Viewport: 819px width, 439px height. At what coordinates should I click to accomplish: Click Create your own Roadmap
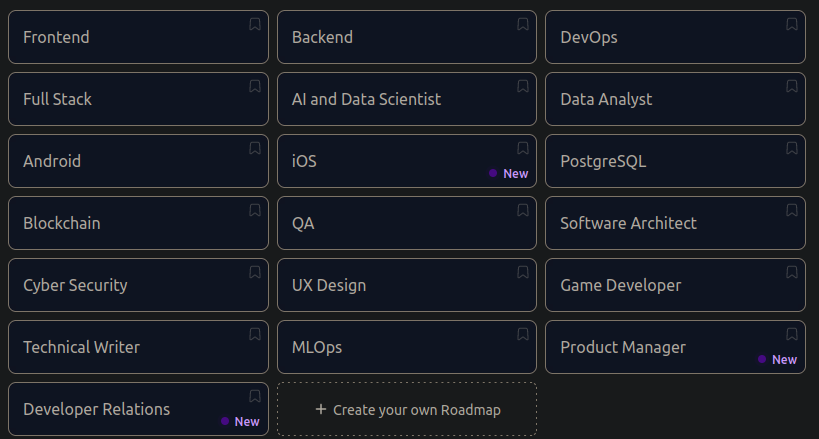coord(407,409)
